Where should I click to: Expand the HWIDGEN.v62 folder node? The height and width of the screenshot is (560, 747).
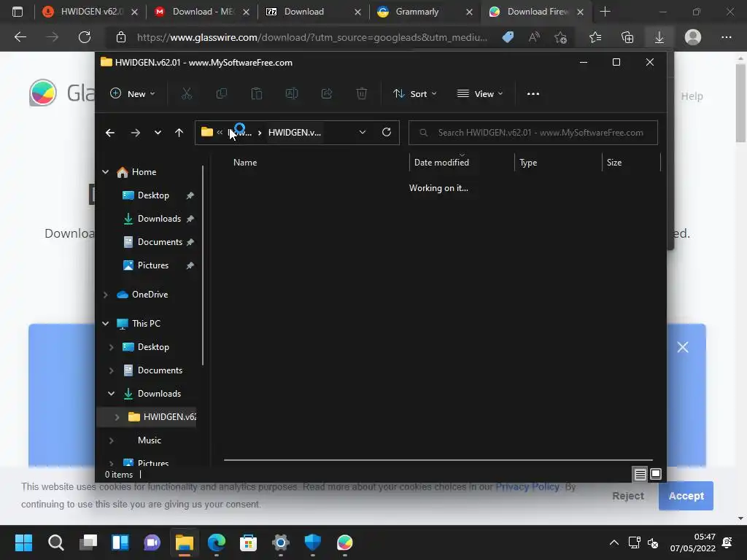point(117,417)
